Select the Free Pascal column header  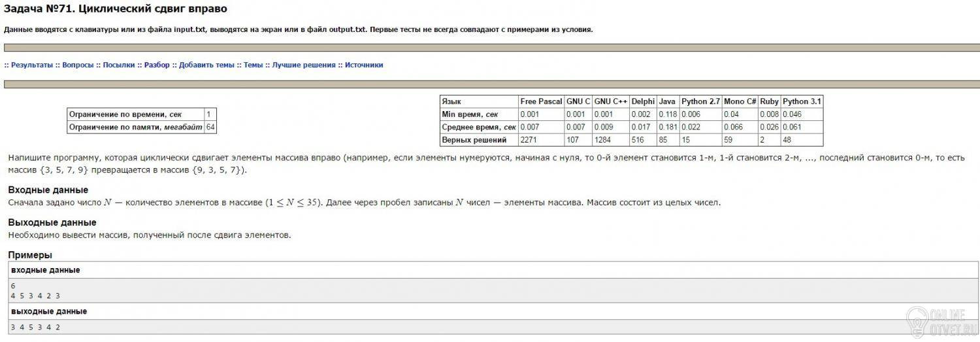coord(541,101)
